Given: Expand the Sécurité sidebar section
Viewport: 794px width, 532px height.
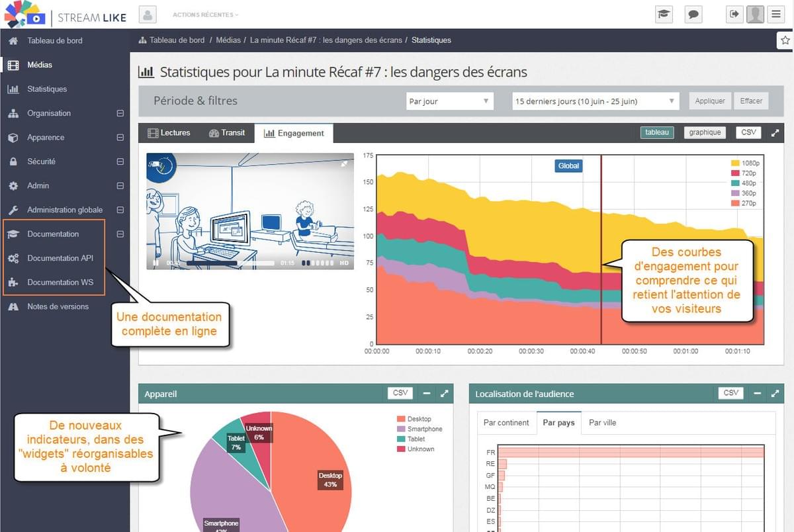Looking at the screenshot, I should click(x=120, y=161).
